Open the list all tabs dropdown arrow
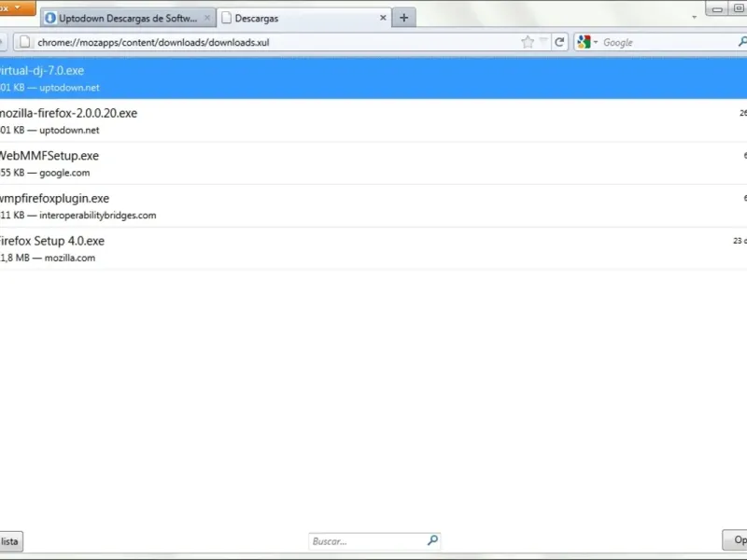Image resolution: width=747 pixels, height=560 pixels. (694, 17)
